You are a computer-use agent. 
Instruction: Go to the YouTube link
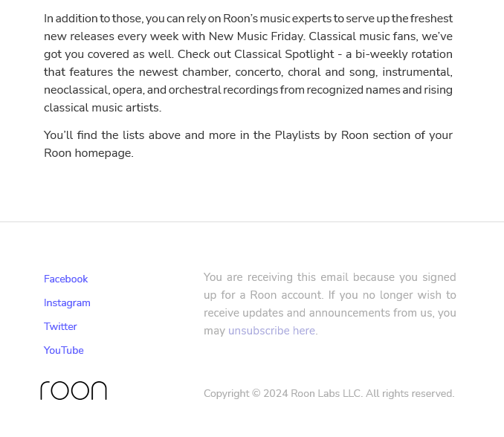coord(64,350)
